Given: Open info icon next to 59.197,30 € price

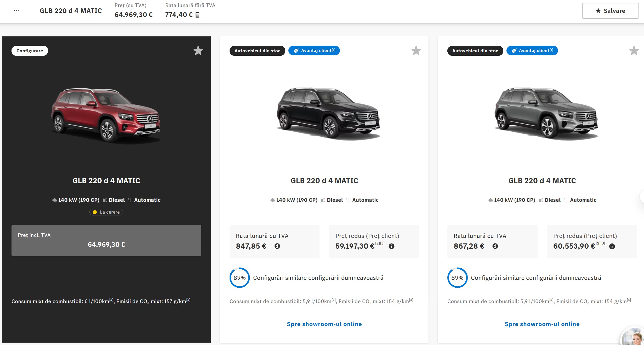Looking at the screenshot, I should point(391,246).
